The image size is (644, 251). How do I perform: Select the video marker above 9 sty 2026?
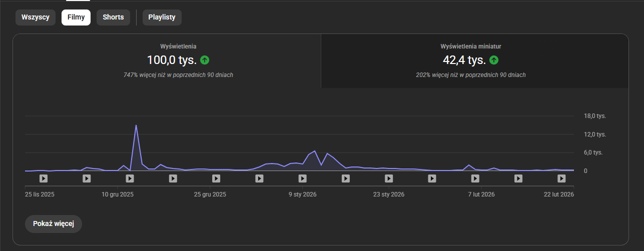[302, 178]
